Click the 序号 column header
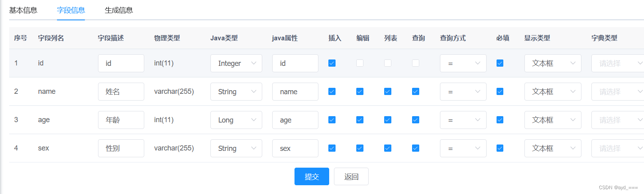Viewport: 644px width, 194px height. pos(20,38)
